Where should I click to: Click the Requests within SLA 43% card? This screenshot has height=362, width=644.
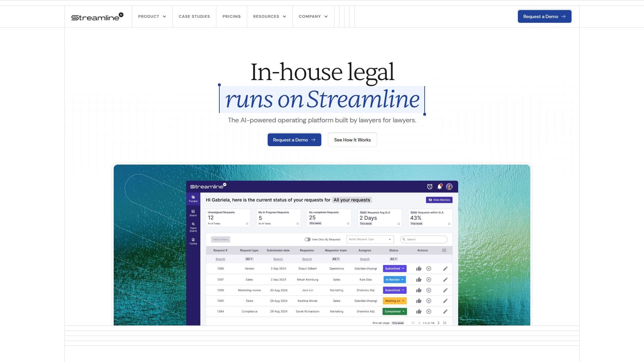tap(430, 218)
